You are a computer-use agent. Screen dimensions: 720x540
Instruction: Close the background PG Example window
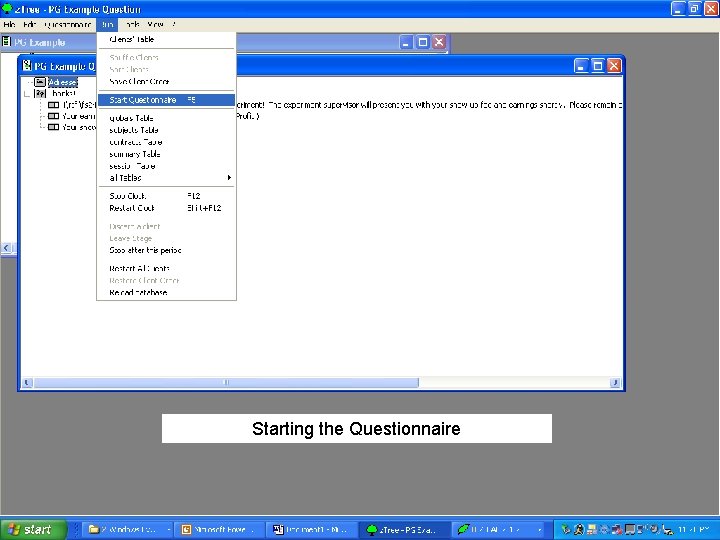pos(439,42)
